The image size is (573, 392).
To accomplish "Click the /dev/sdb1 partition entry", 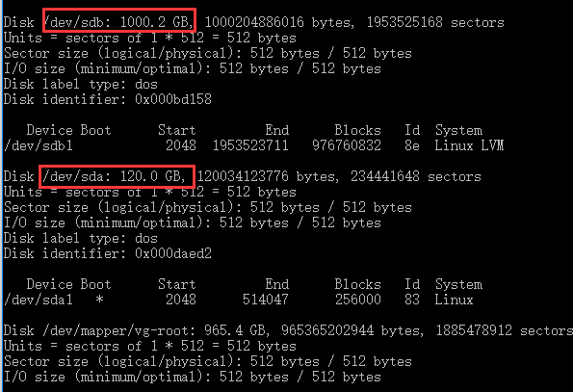I will [x=39, y=145].
